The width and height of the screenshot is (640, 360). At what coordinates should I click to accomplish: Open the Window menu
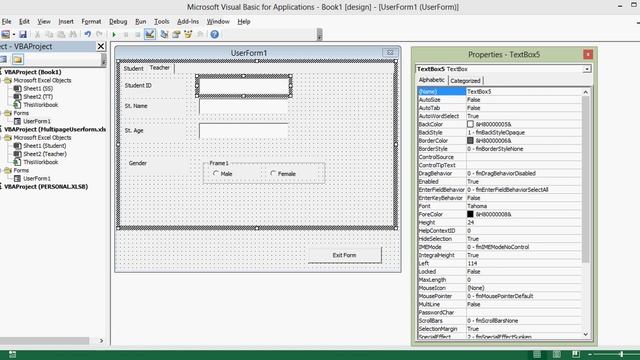tap(218, 22)
